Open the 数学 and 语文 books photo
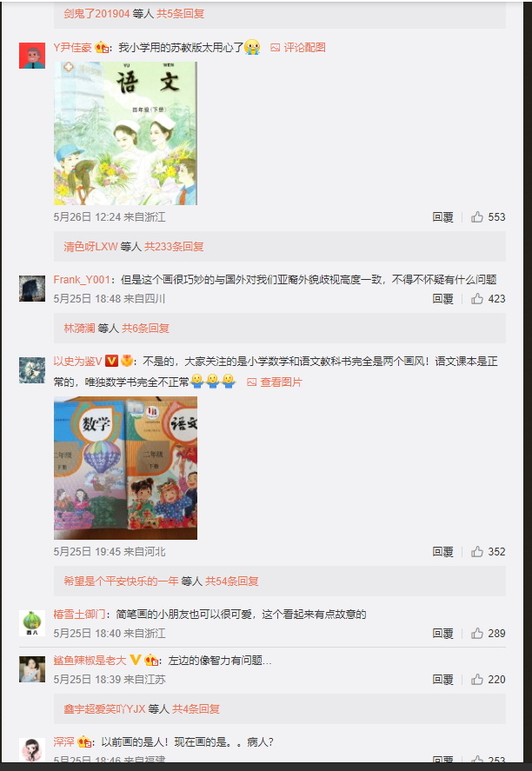 (x=125, y=469)
